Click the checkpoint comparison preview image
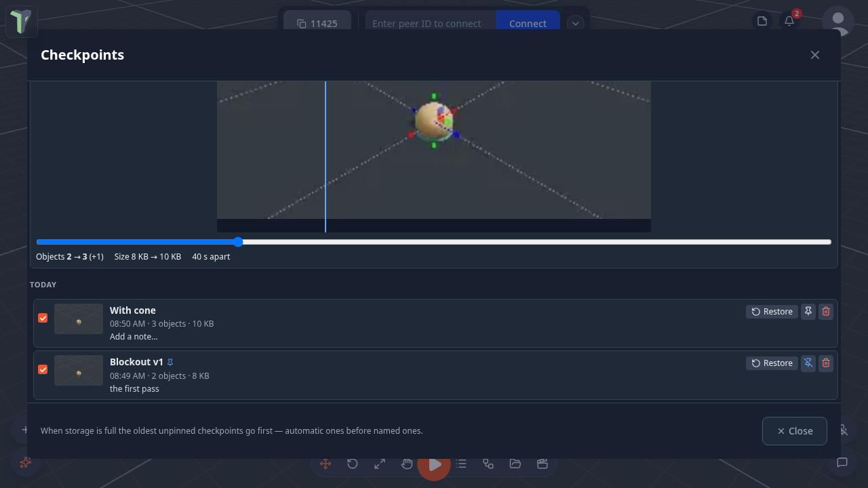 [434, 157]
